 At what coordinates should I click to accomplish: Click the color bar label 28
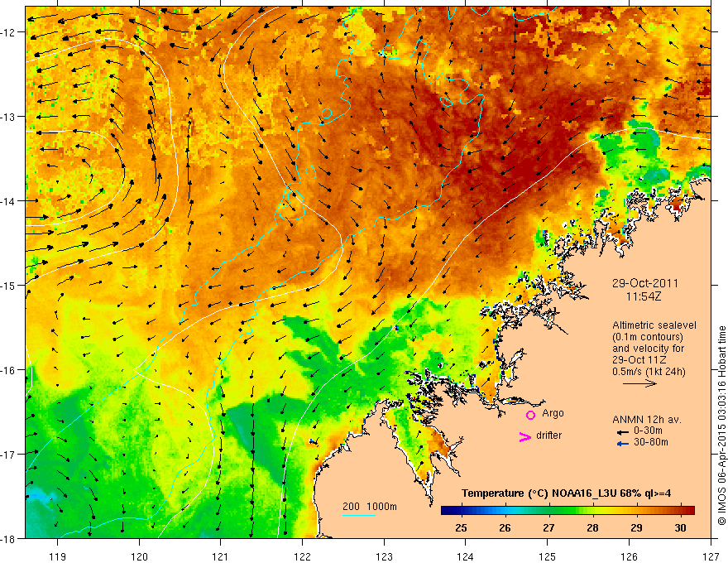coord(592,527)
